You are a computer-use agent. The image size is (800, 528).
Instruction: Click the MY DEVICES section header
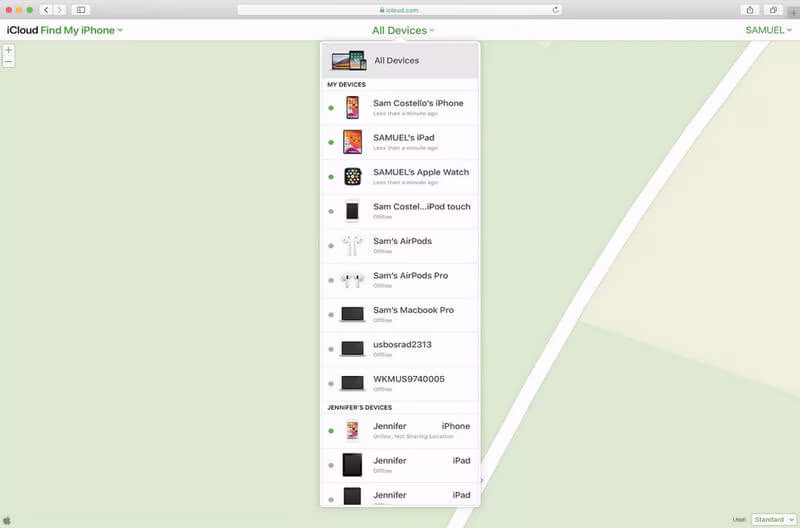[346, 84]
